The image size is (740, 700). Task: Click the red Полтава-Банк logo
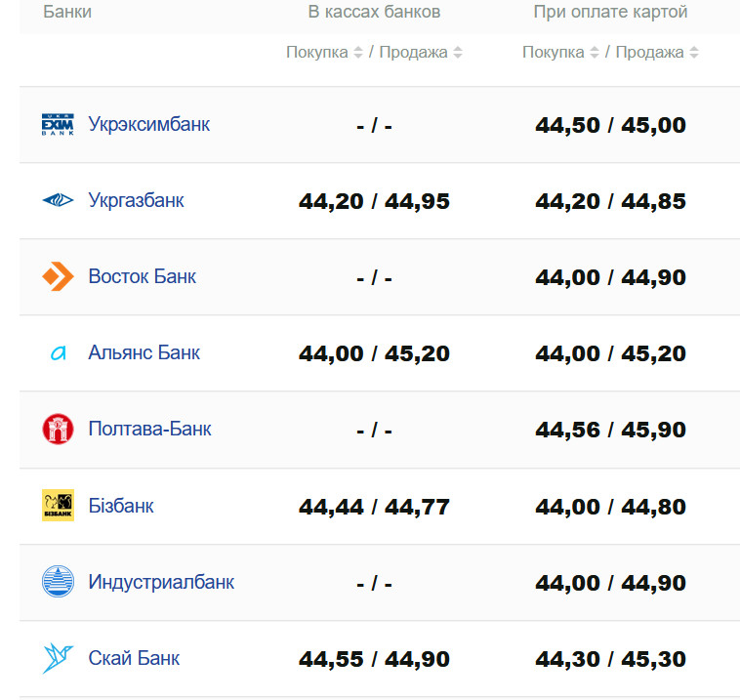tap(58, 430)
